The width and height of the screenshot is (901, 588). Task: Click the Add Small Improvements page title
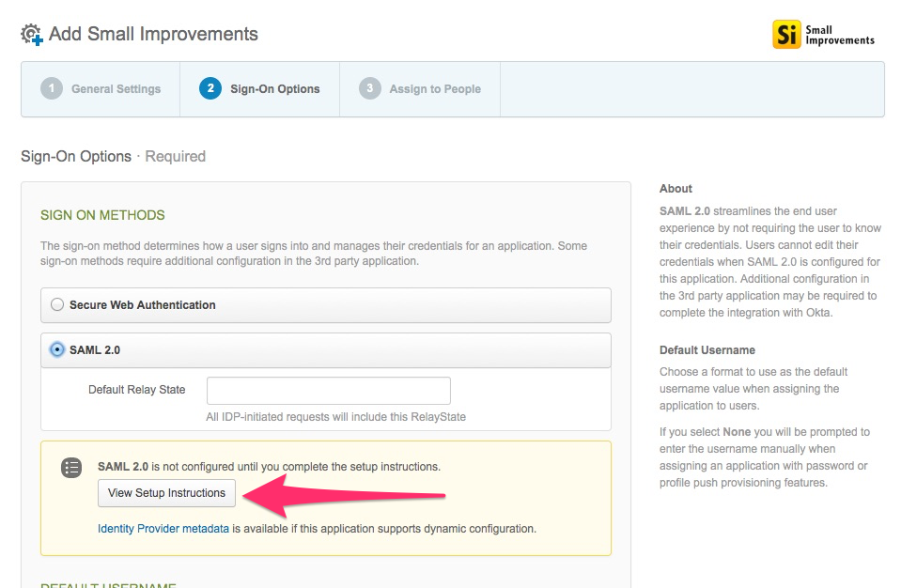point(153,35)
